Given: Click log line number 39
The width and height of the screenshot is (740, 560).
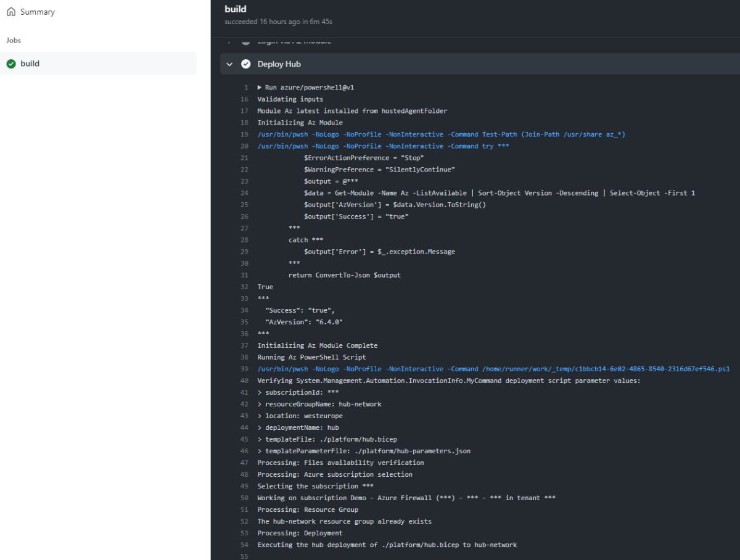Looking at the screenshot, I should coord(244,369).
